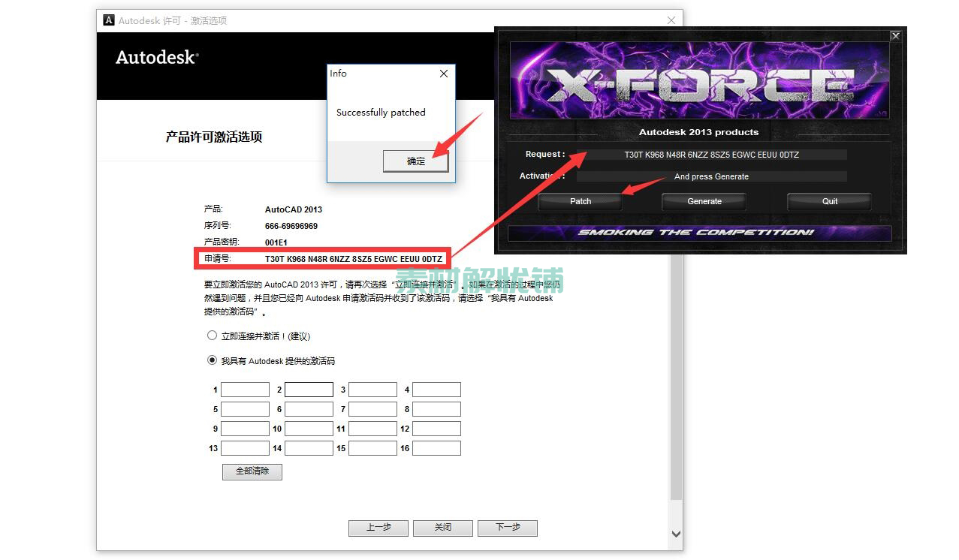Click the Request field in X-Force

[712, 155]
